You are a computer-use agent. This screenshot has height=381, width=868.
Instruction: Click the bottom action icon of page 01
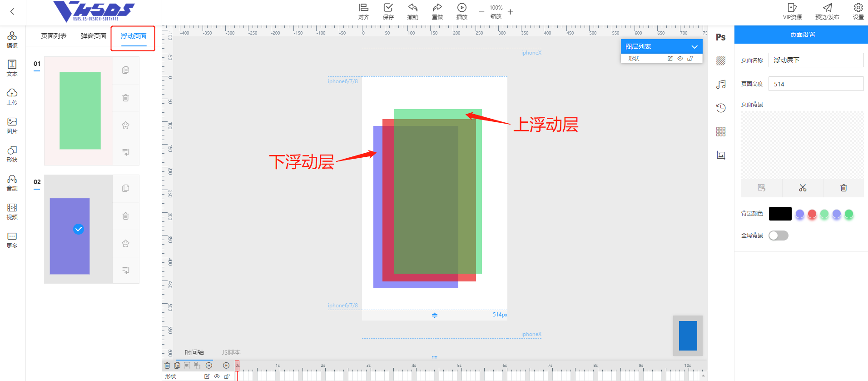tap(126, 152)
